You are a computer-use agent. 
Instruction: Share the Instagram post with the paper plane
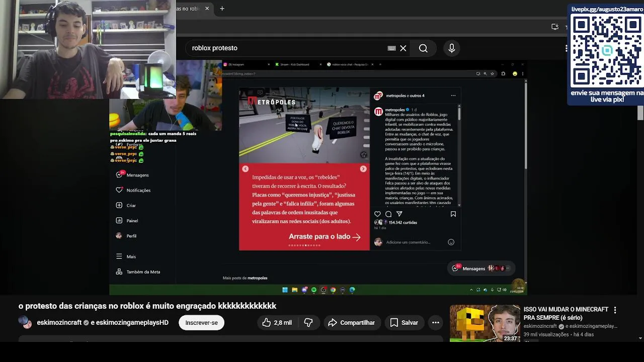click(399, 214)
